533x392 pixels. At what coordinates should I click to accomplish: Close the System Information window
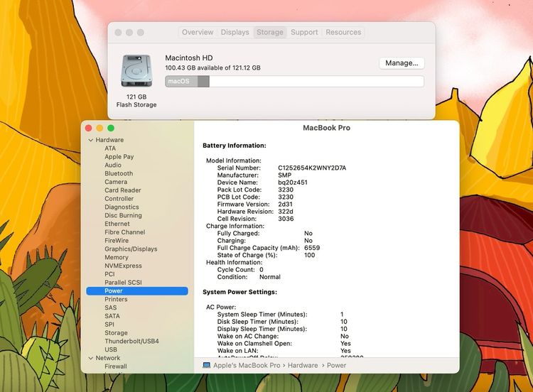point(89,128)
